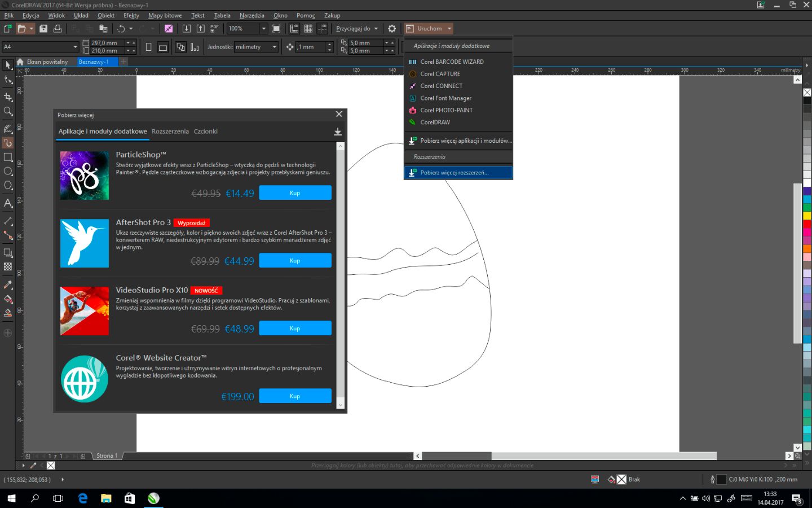Select the Polygon tool

click(8, 185)
